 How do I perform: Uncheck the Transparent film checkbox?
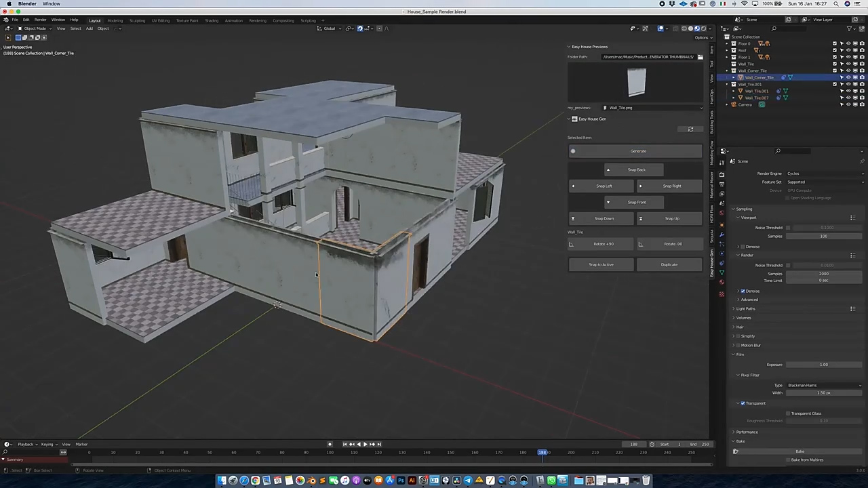point(743,403)
